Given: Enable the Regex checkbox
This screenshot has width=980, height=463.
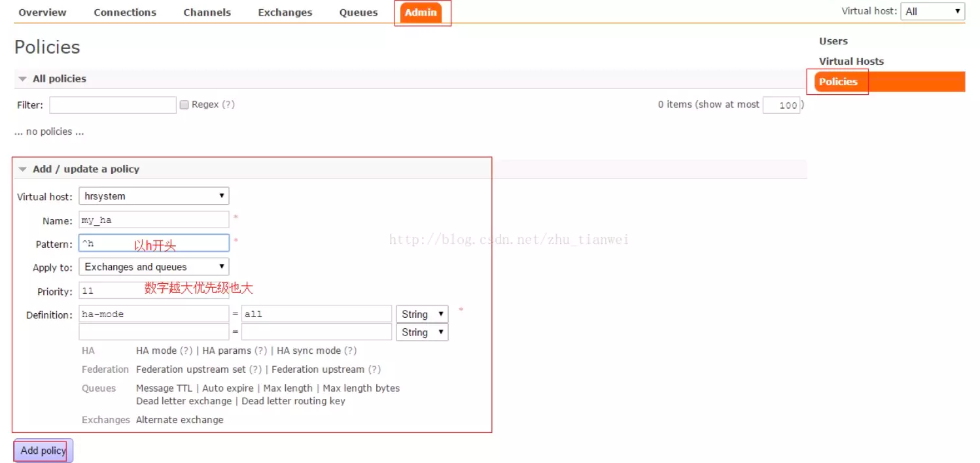Looking at the screenshot, I should pos(184,105).
